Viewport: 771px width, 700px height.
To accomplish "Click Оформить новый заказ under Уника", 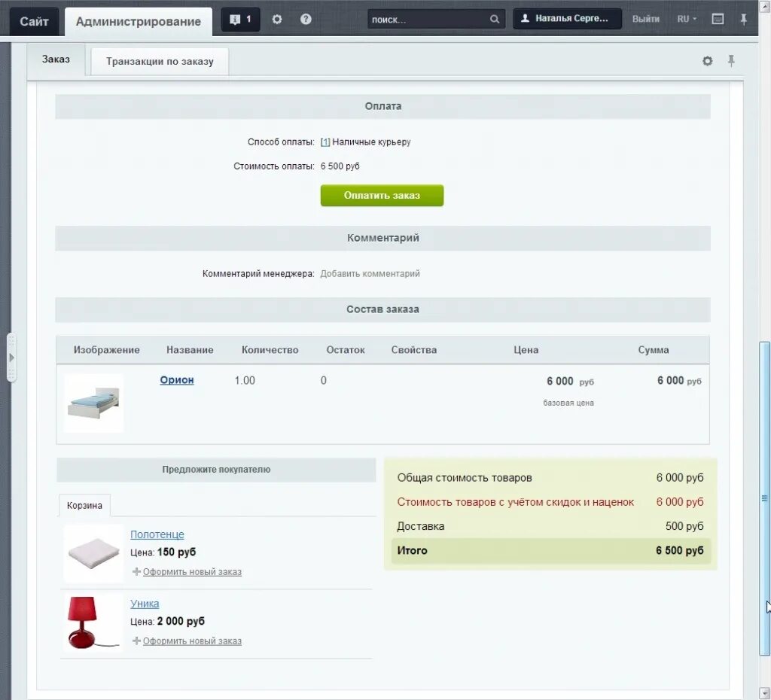I will (x=192, y=641).
